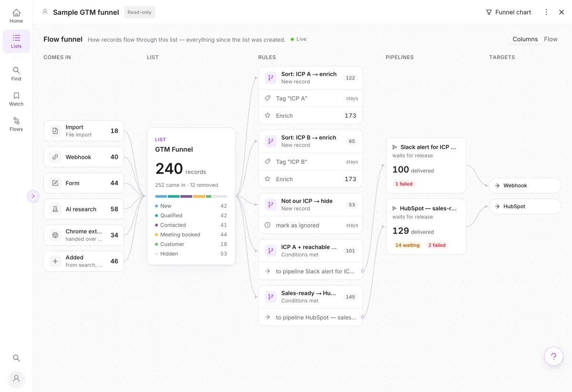Screen dimensions: 572x392
Task: Click the mark as ignored clock icon
Action: coord(267,225)
